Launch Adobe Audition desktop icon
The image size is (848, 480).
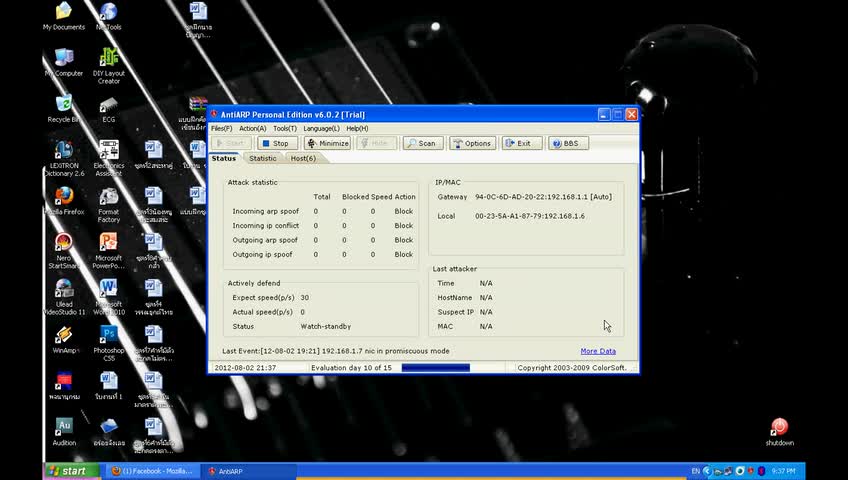[64, 432]
